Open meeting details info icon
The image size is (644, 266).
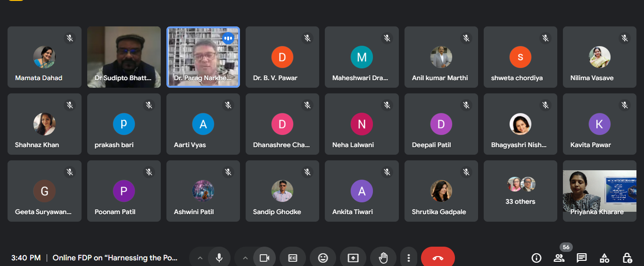coord(537,258)
